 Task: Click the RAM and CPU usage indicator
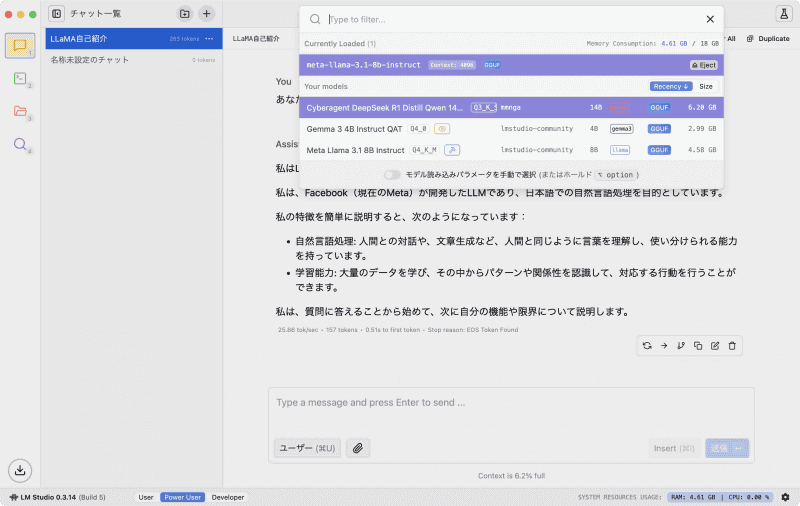click(x=720, y=497)
